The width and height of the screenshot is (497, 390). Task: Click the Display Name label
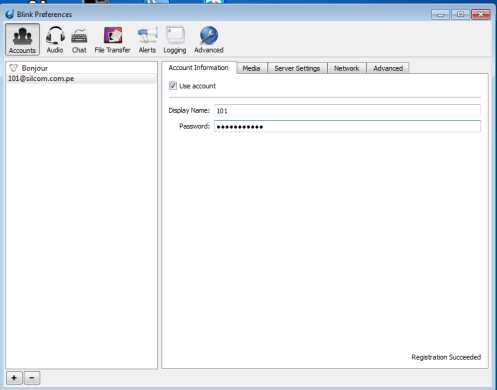(189, 111)
